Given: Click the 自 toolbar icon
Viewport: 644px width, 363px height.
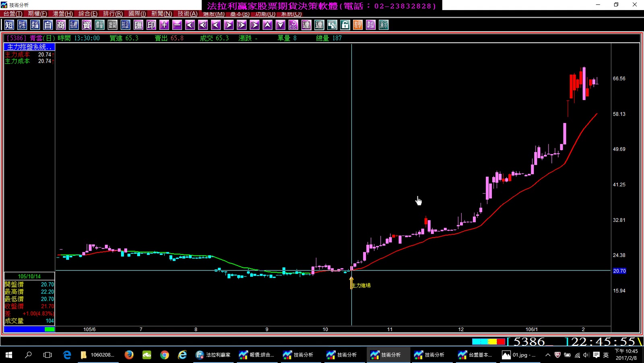Looking at the screenshot, I should (x=48, y=25).
